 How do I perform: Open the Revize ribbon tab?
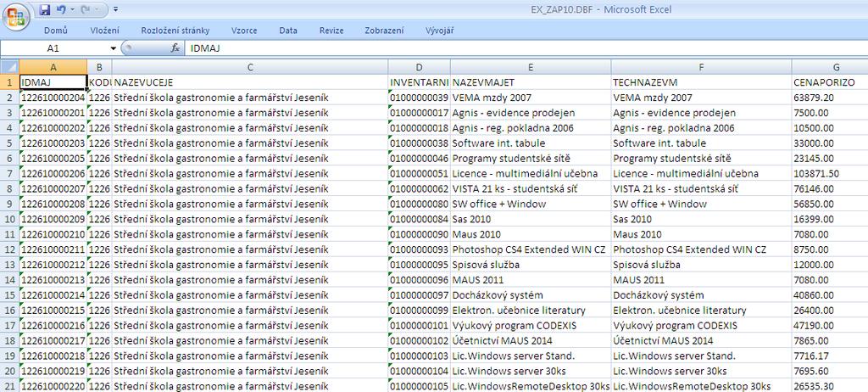click(x=331, y=31)
